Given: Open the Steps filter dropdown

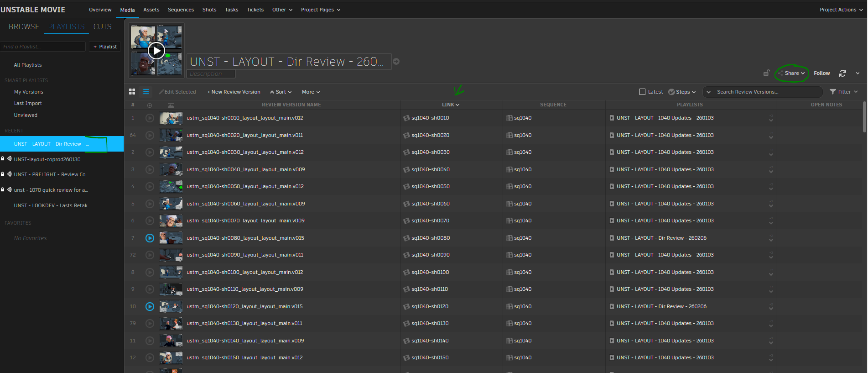Looking at the screenshot, I should [682, 92].
